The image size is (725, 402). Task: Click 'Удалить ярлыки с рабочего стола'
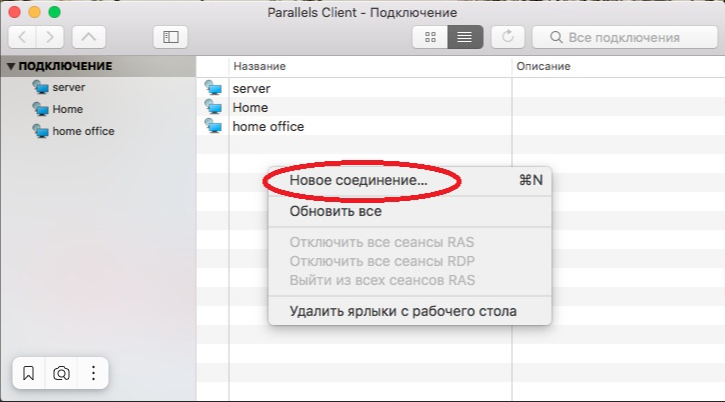pyautogui.click(x=402, y=311)
